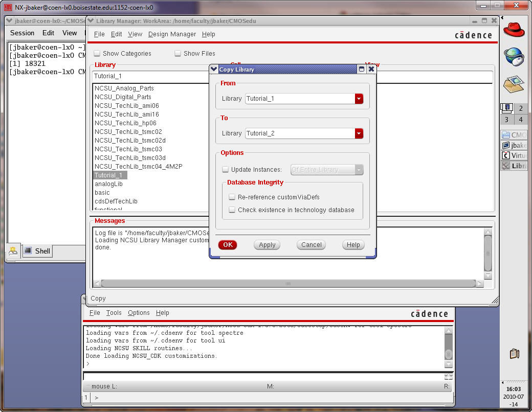The height and width of the screenshot is (412, 532).
Task: Open the web browser globe icon
Action: 514,56
